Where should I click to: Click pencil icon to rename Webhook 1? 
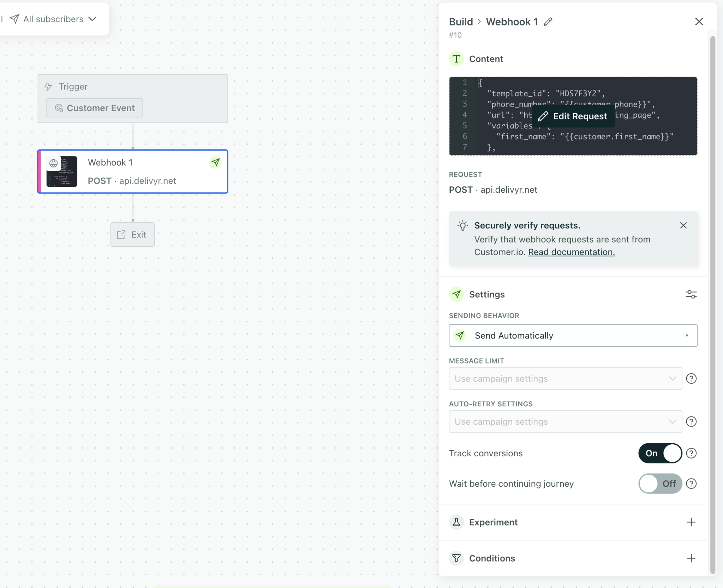click(x=548, y=22)
